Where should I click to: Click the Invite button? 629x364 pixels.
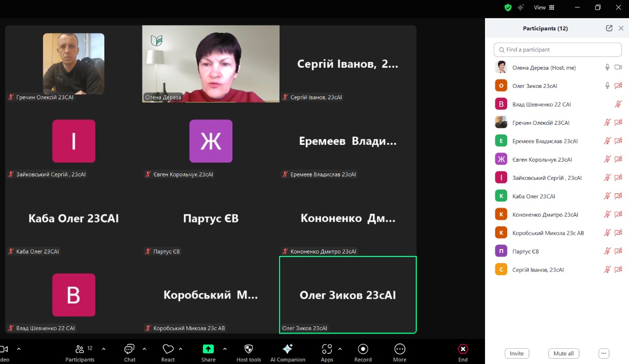(516, 353)
